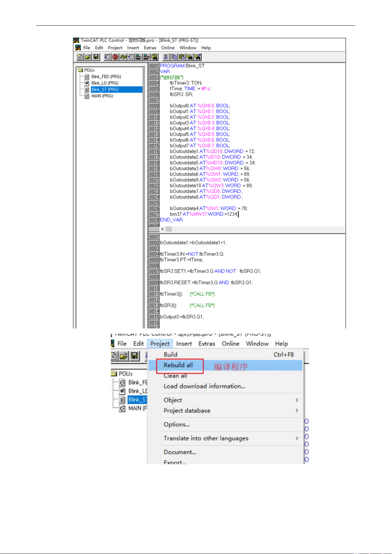Screen dimensions: 392x554
Task: Expand Translate into other languages submenu
Action: point(225,438)
